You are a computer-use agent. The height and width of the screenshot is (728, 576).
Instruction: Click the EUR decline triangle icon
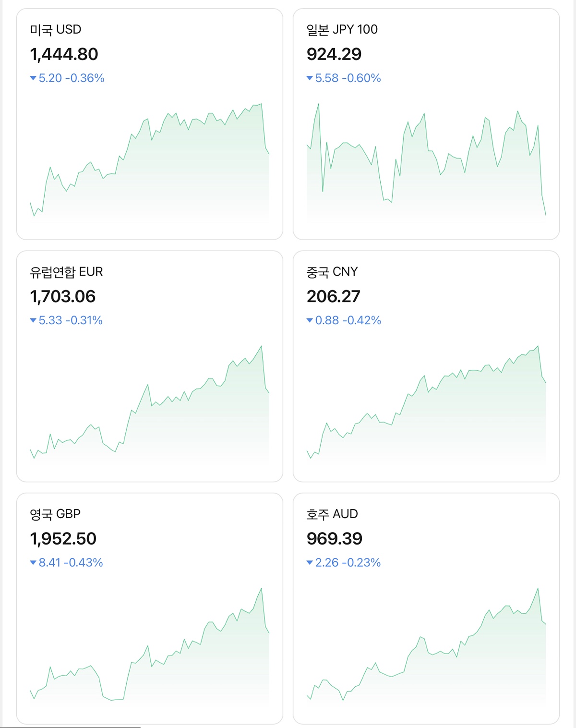pyautogui.click(x=33, y=320)
